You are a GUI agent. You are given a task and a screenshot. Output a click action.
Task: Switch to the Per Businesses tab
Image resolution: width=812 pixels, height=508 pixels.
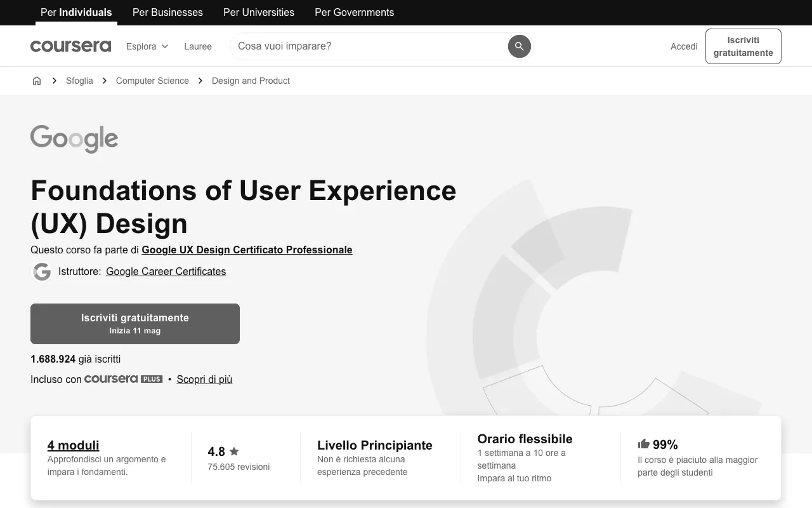(167, 12)
